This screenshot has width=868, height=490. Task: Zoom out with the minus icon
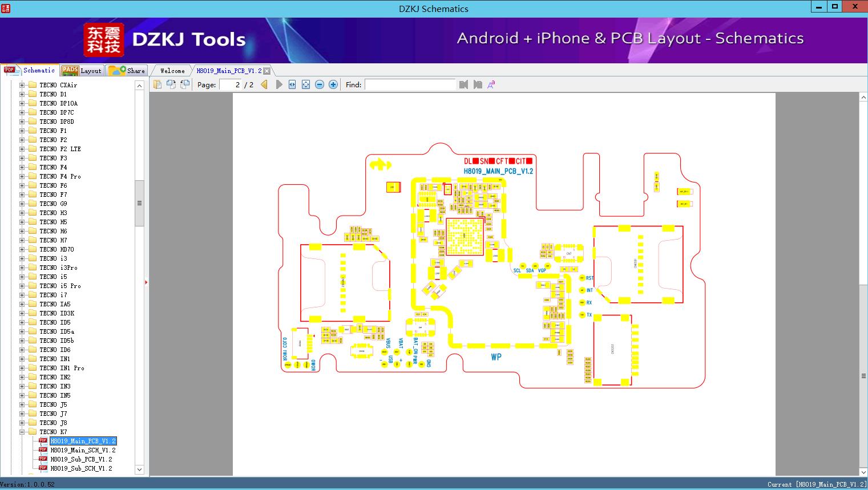coord(320,84)
